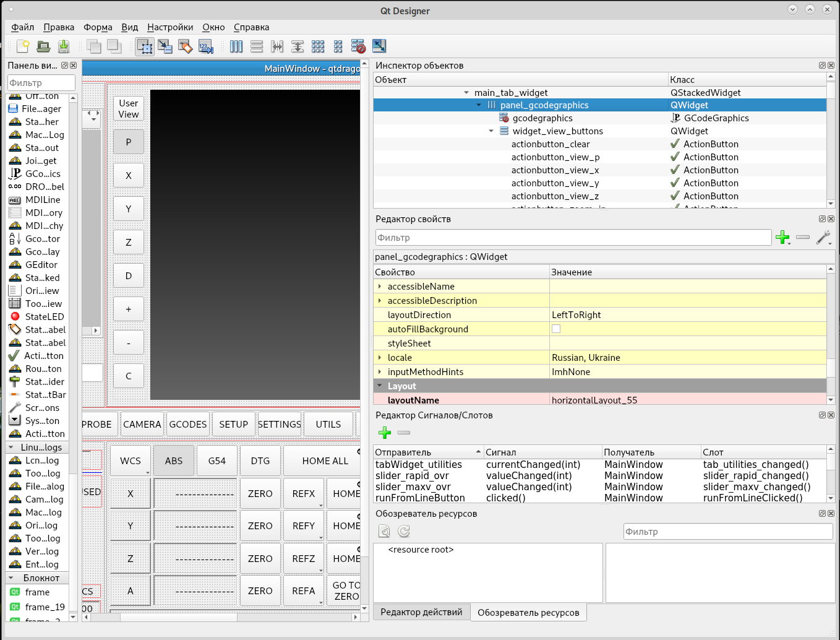840x640 pixels.
Task: Remove dynamic property with minus icon
Action: click(803, 237)
